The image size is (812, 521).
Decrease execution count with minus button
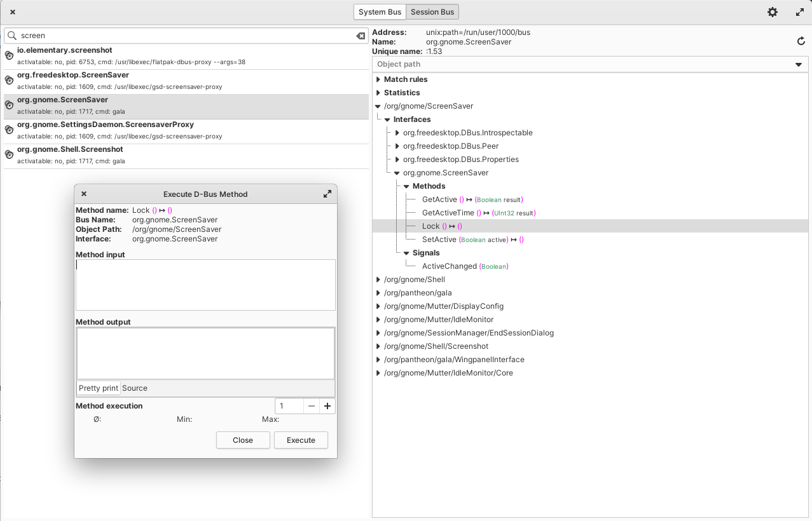(x=312, y=406)
